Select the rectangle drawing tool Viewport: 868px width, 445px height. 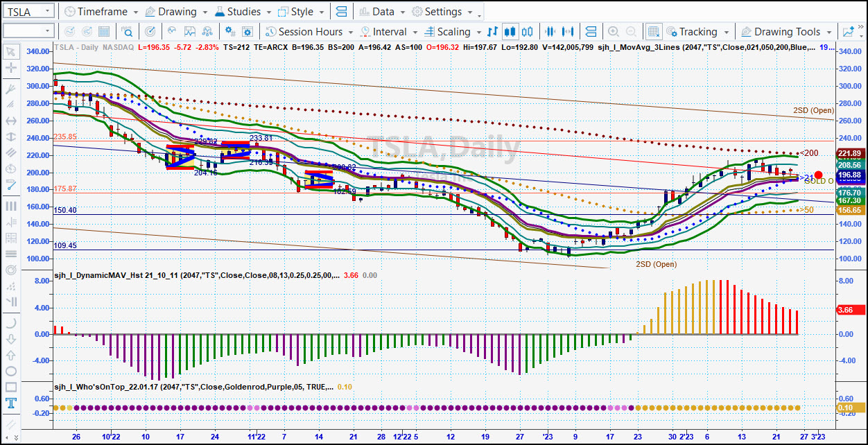(x=11, y=387)
